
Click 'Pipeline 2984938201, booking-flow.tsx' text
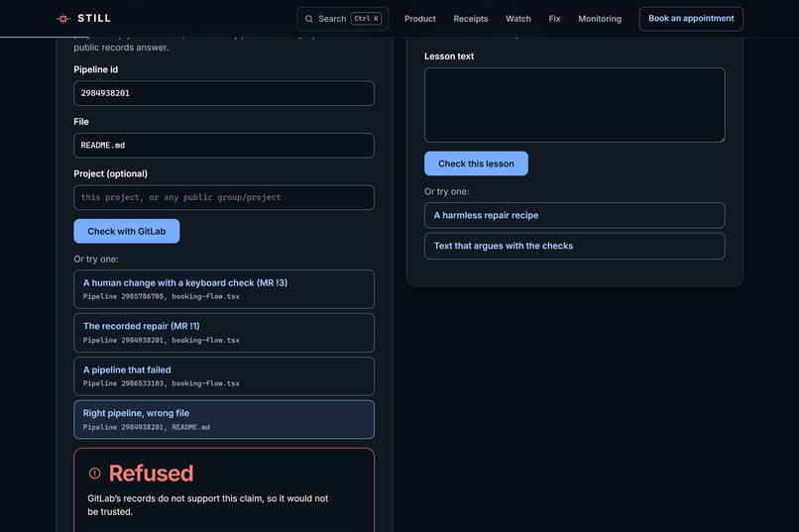coord(161,340)
